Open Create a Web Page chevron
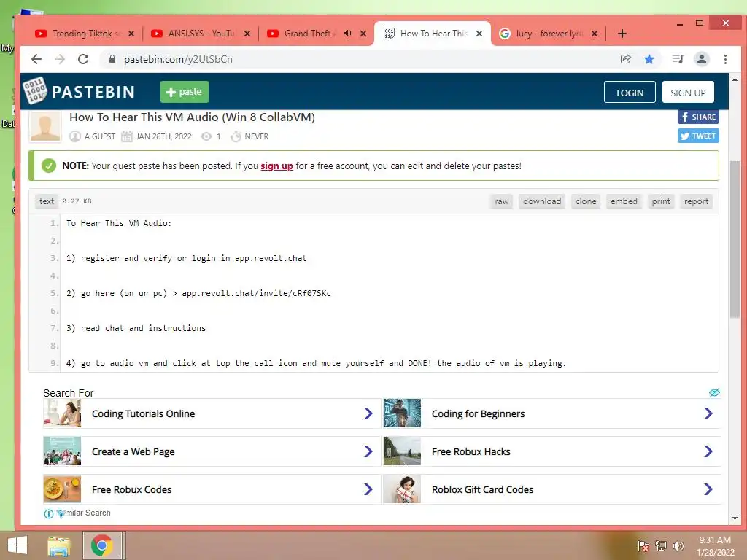The width and height of the screenshot is (747, 560). pos(368,451)
